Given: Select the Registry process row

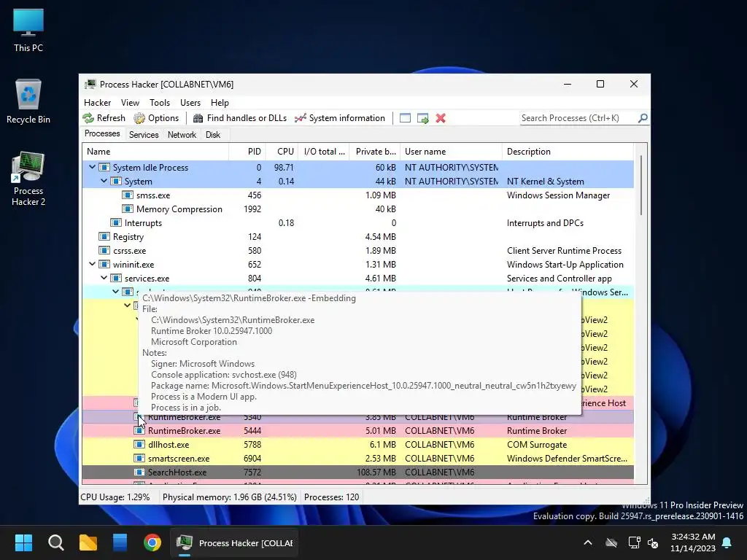Looking at the screenshot, I should tap(357, 237).
